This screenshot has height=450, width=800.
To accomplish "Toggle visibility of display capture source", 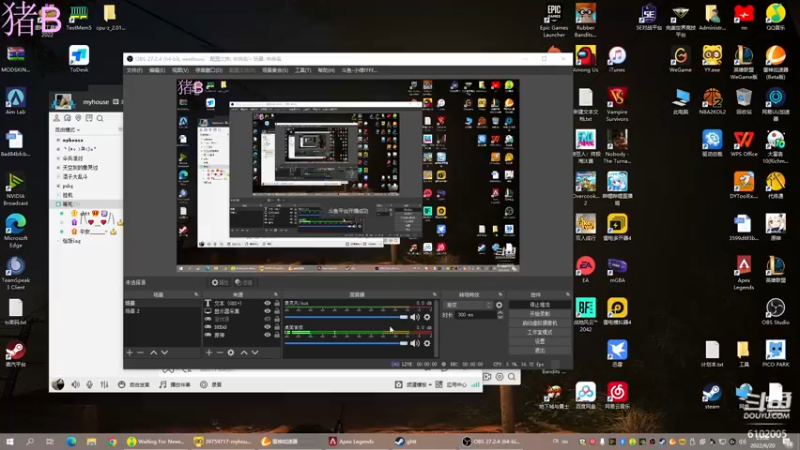I will point(267,311).
